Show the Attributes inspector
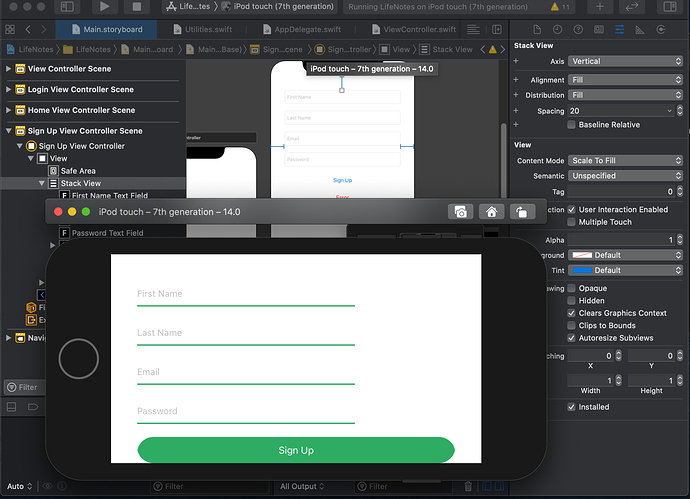690x499 pixels. [x=620, y=29]
